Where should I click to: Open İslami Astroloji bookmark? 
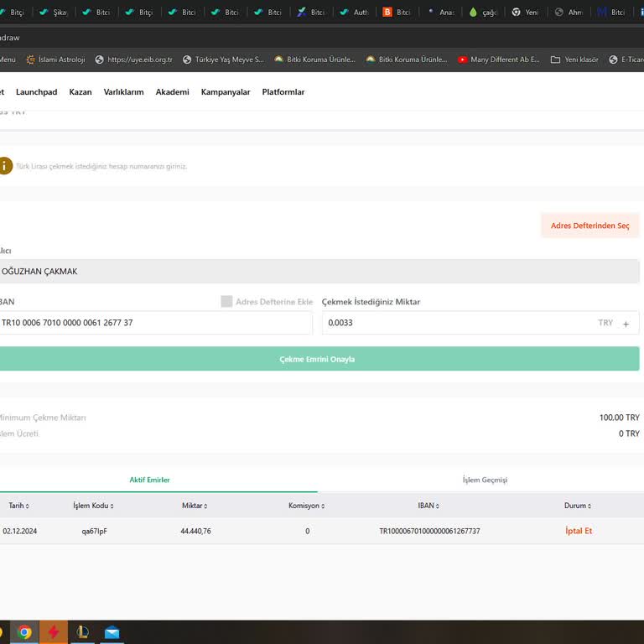[56, 60]
